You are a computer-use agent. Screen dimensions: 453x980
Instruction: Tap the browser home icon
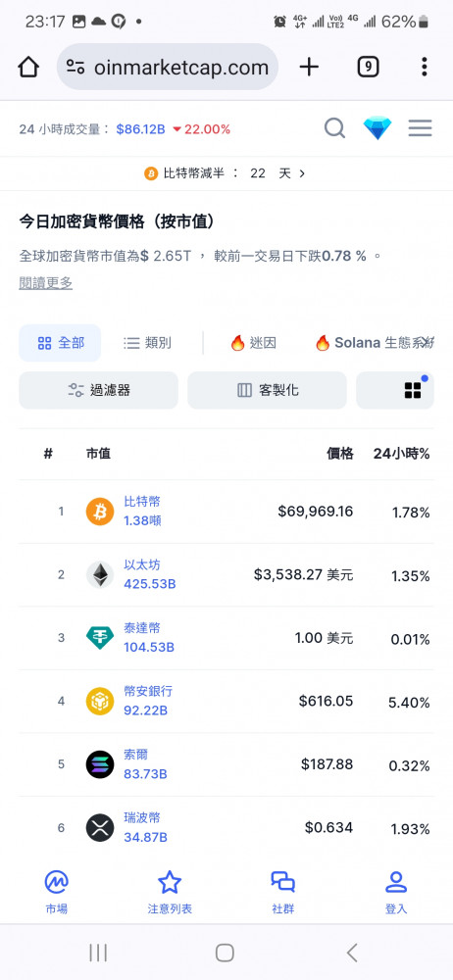[x=28, y=67]
